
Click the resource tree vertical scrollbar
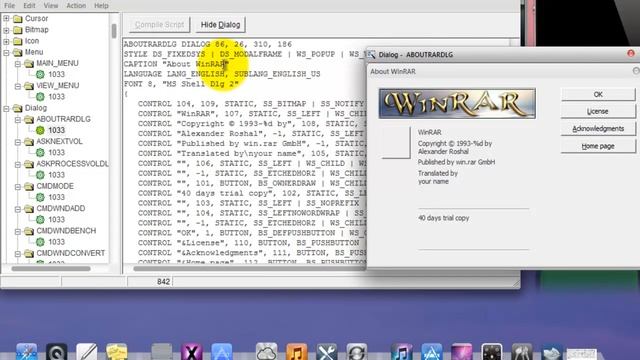[x=114, y=31]
